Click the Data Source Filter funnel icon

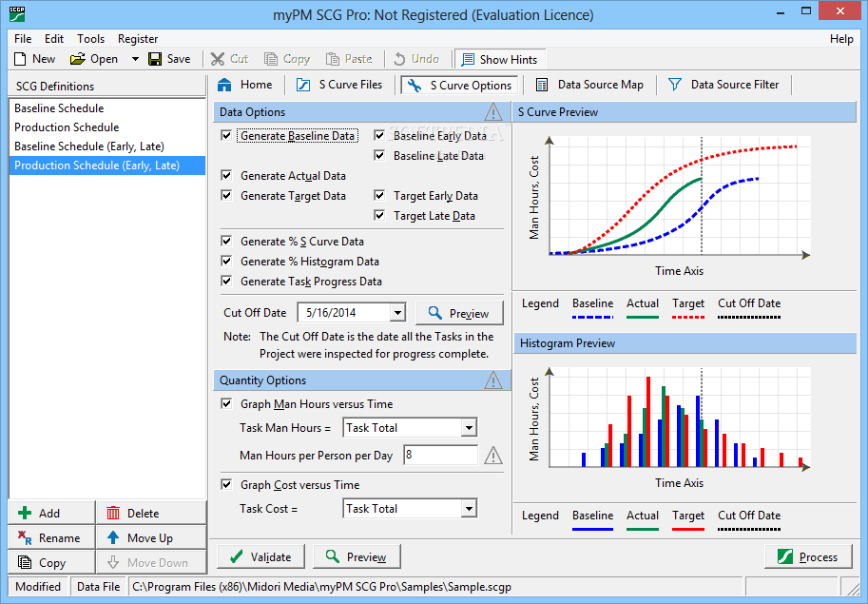pos(675,85)
